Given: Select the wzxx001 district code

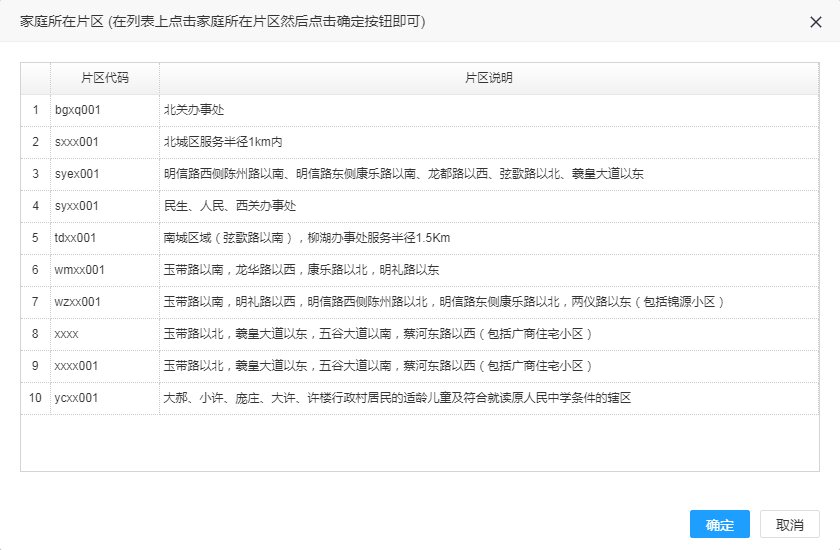Looking at the screenshot, I should [x=79, y=302].
